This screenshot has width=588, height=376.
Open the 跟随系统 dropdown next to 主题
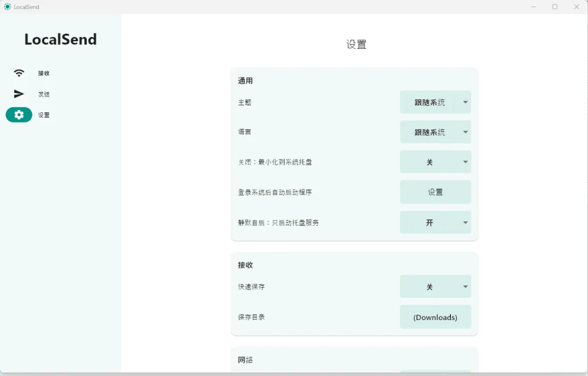point(435,102)
